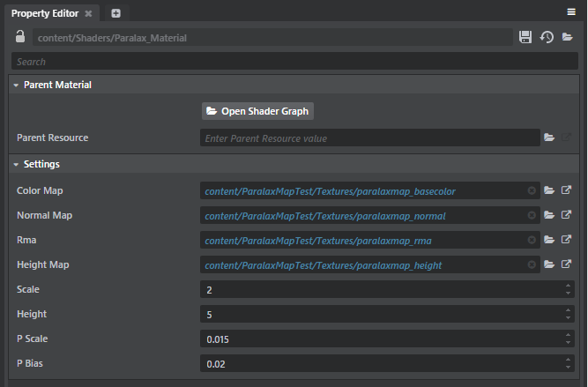Click the lock icon beside material path
Image resolution: width=588 pixels, height=387 pixels.
[x=21, y=38]
